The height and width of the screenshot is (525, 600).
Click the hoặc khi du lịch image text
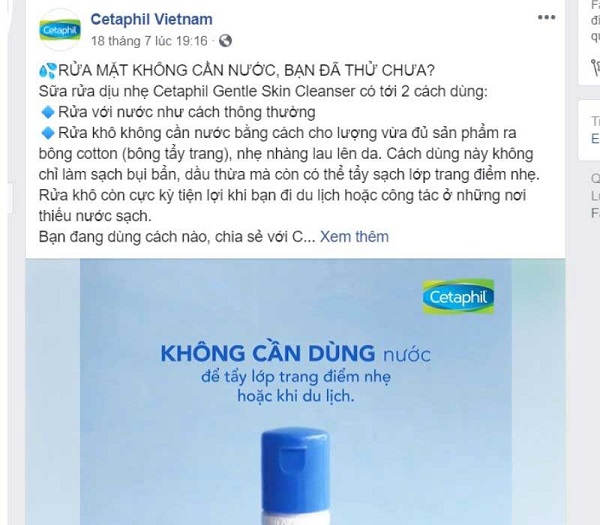coord(296,396)
